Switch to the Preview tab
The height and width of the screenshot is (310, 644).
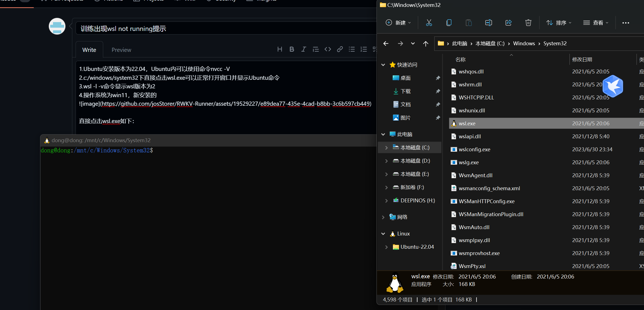121,50
